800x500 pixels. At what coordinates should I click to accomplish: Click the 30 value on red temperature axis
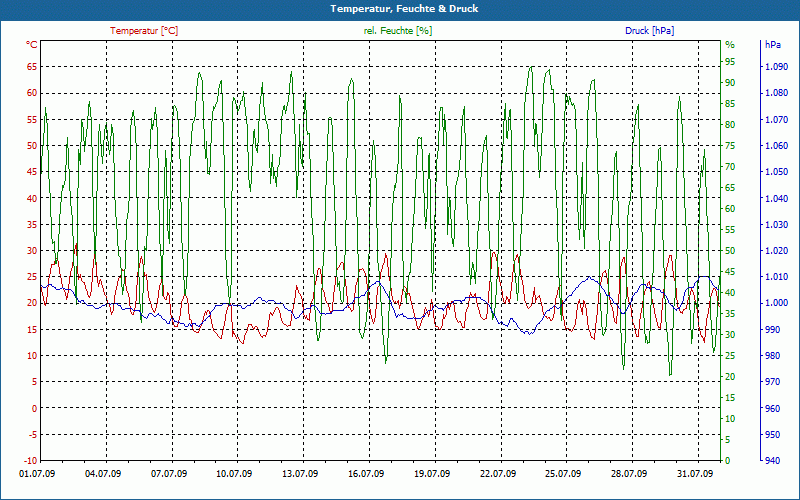[x=32, y=251]
